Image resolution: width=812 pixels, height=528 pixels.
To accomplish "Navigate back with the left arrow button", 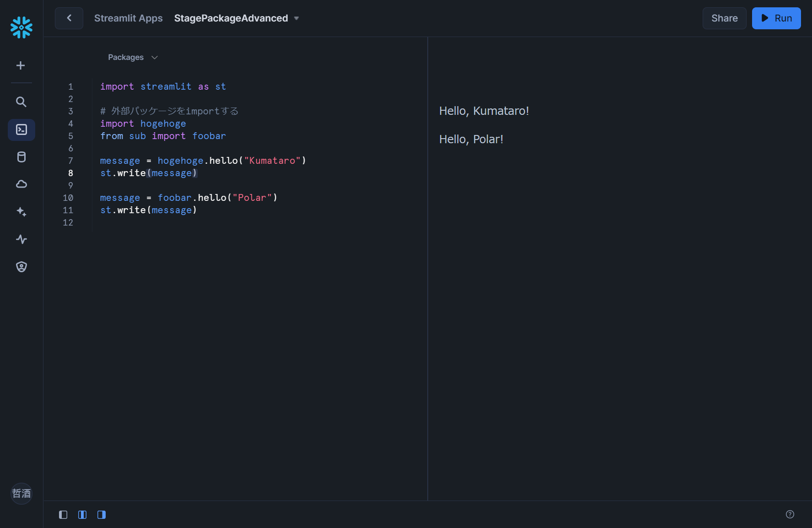I will [x=69, y=18].
